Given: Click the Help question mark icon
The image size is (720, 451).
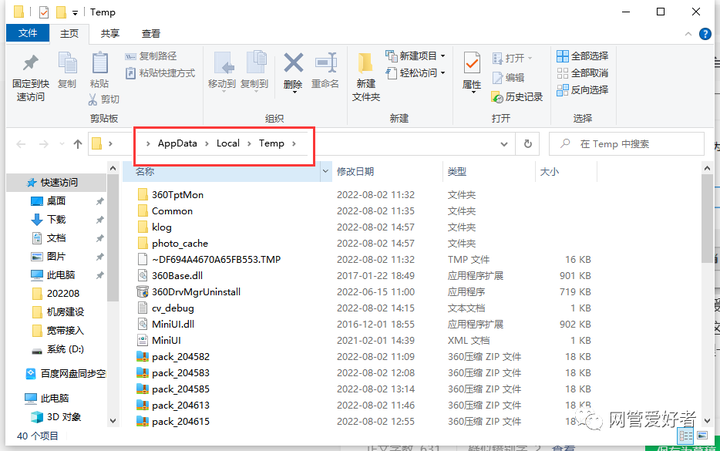Looking at the screenshot, I should [705, 34].
